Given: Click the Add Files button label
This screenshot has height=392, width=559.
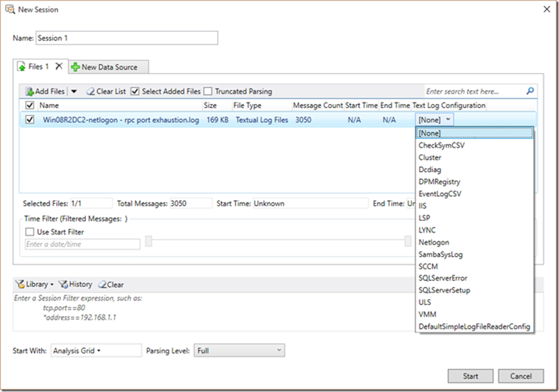Looking at the screenshot, I should tap(50, 92).
